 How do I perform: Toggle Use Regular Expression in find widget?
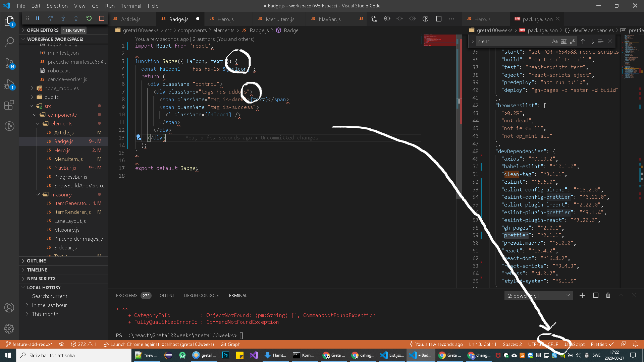point(572,42)
